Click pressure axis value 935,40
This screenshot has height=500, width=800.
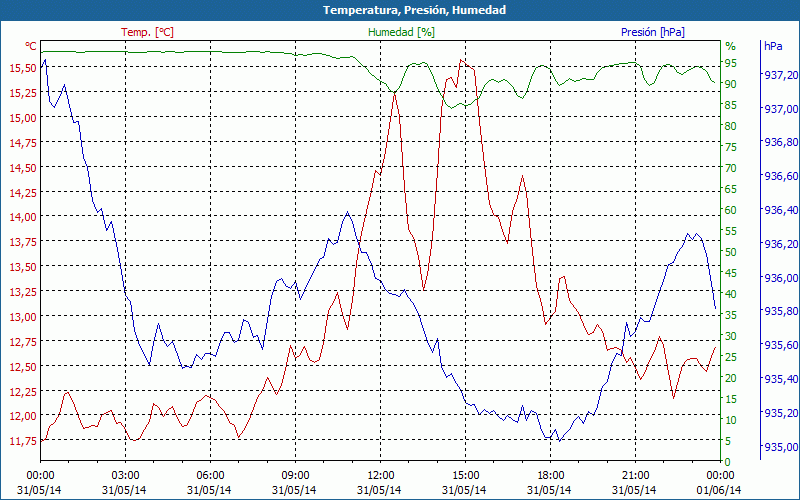pos(780,379)
